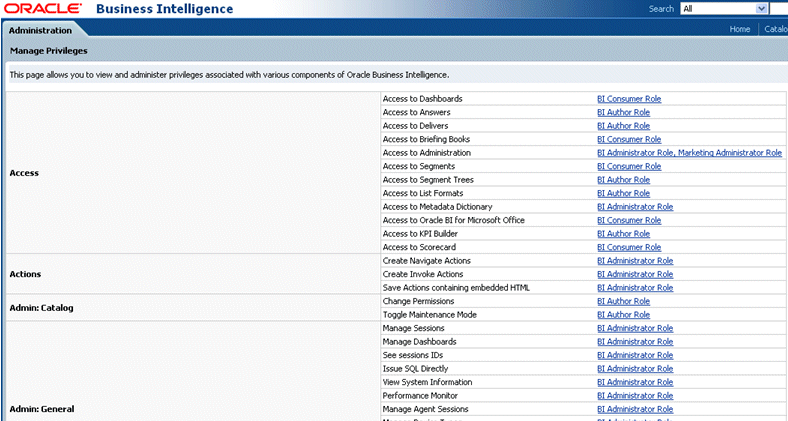Select the Access to Dashboards privilege text
The width and height of the screenshot is (788, 421).
click(x=423, y=99)
